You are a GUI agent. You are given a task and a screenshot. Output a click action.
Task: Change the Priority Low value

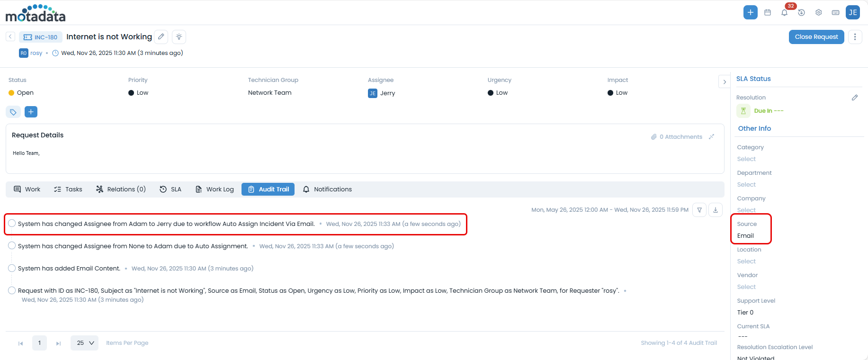point(142,93)
